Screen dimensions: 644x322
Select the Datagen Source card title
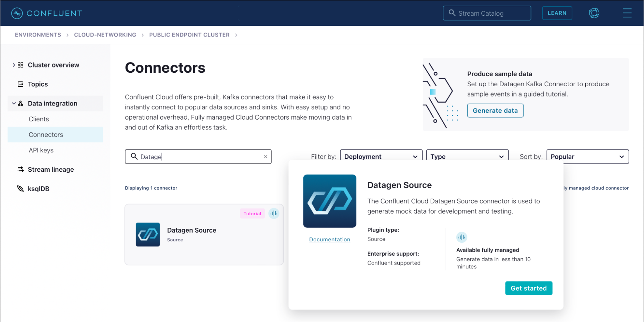pyautogui.click(x=191, y=230)
